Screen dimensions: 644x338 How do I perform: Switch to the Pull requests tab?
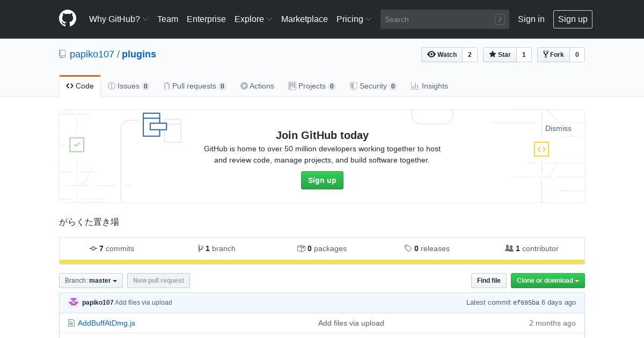click(x=195, y=86)
